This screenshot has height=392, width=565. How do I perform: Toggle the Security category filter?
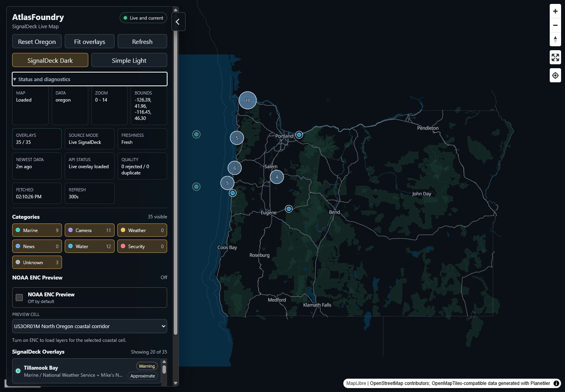[x=142, y=246]
